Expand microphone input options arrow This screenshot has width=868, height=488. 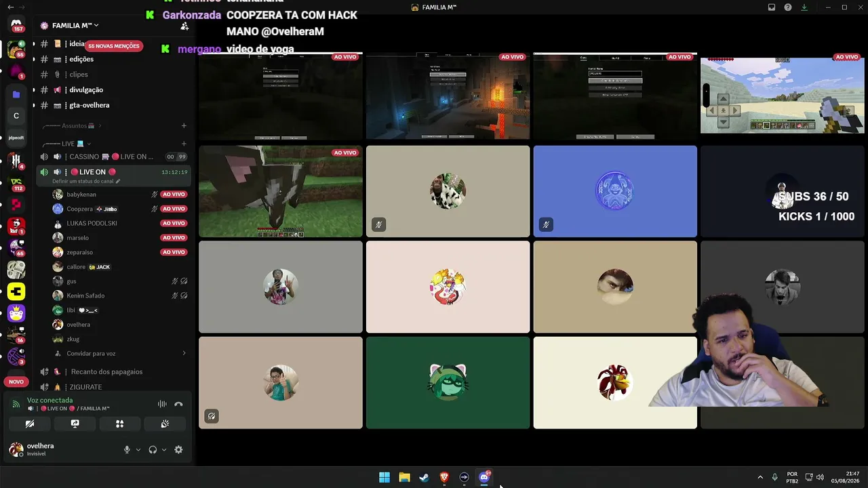(x=138, y=449)
